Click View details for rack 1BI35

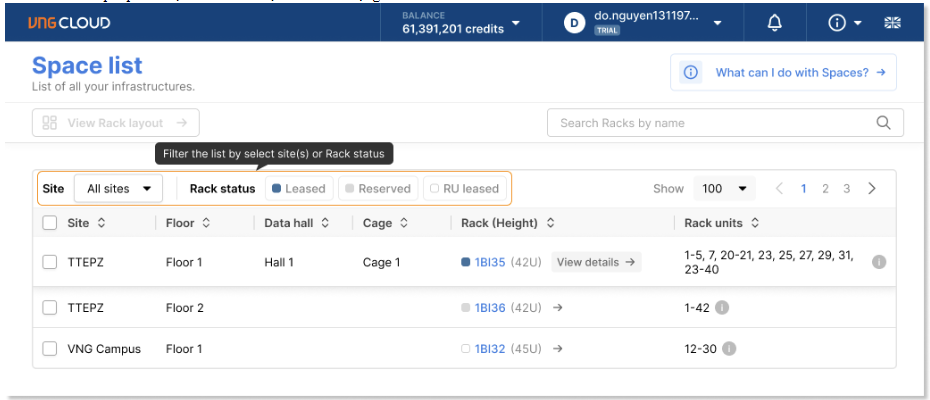[596, 262]
